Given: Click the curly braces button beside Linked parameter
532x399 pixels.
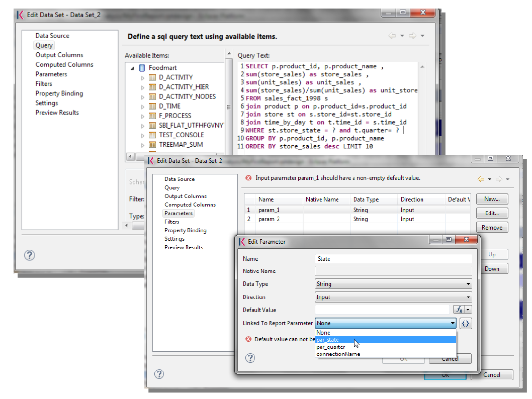Looking at the screenshot, I should (x=466, y=324).
